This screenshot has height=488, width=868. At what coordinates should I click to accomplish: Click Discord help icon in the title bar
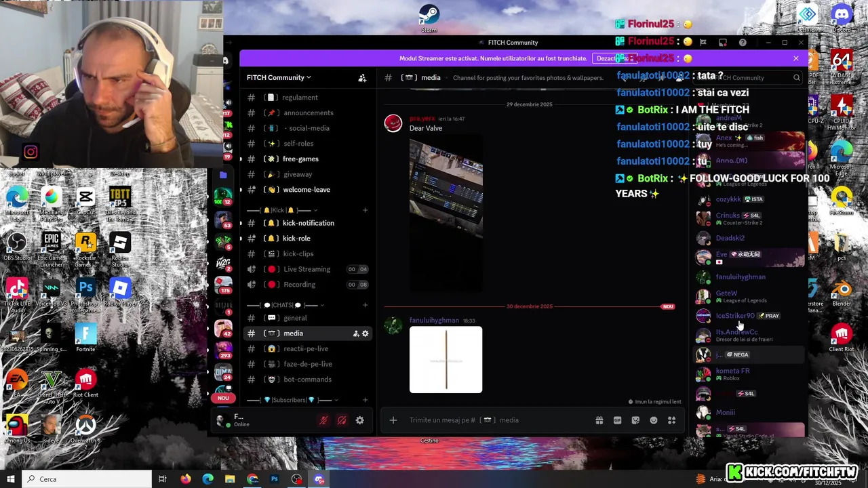743,43
